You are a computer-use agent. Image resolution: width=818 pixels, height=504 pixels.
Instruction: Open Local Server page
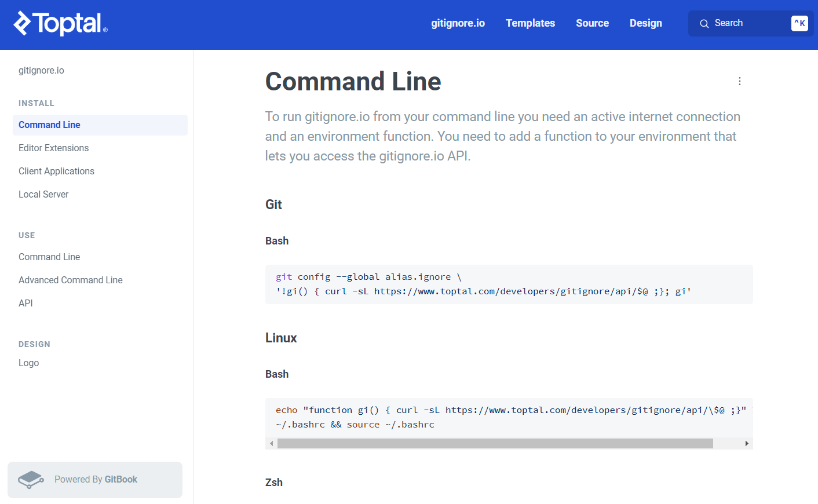pos(100,195)
